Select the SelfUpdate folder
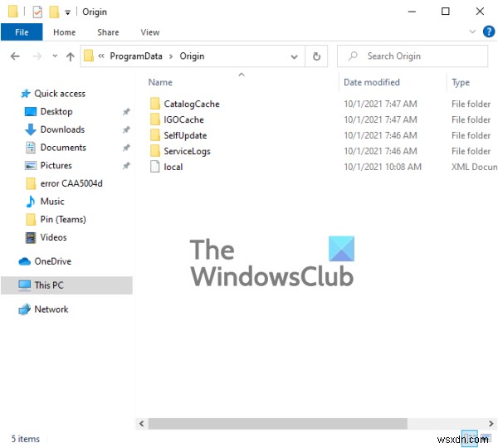The width and height of the screenshot is (498, 448). point(185,135)
